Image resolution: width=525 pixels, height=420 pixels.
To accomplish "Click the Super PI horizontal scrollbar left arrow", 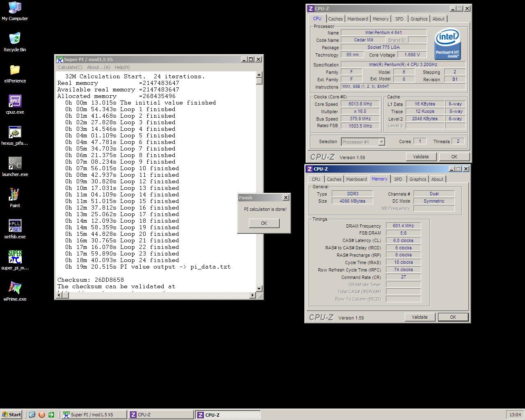I will (x=59, y=295).
